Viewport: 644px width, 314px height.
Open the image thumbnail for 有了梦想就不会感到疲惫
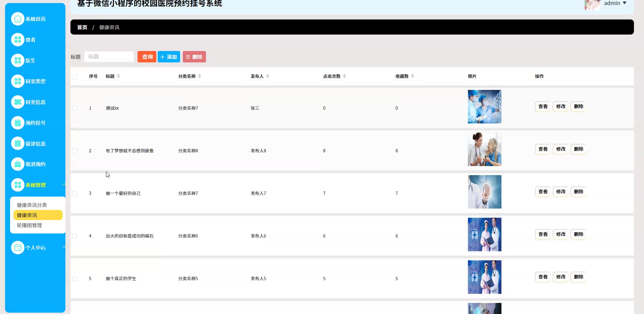click(x=485, y=149)
